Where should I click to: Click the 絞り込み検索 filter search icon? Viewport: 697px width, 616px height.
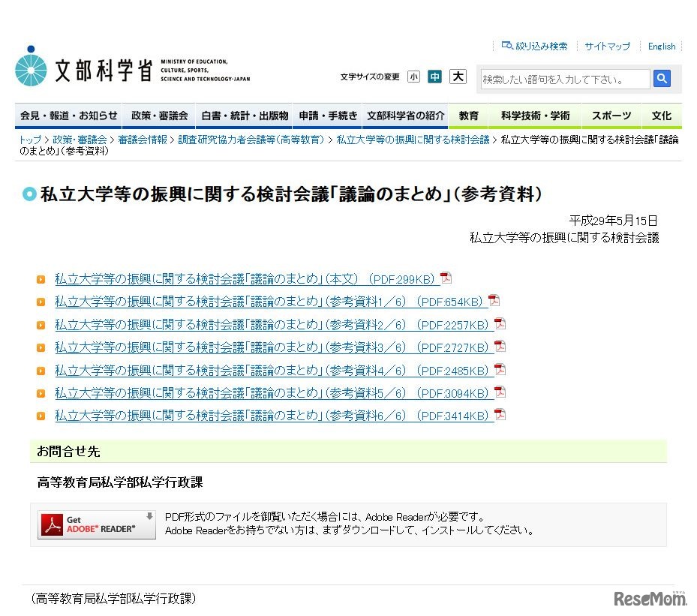[x=507, y=45]
